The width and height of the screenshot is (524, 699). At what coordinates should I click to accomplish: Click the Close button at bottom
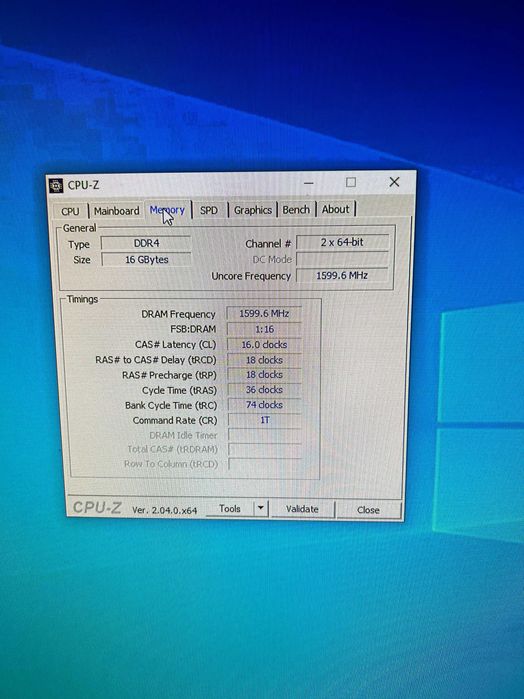(368, 510)
